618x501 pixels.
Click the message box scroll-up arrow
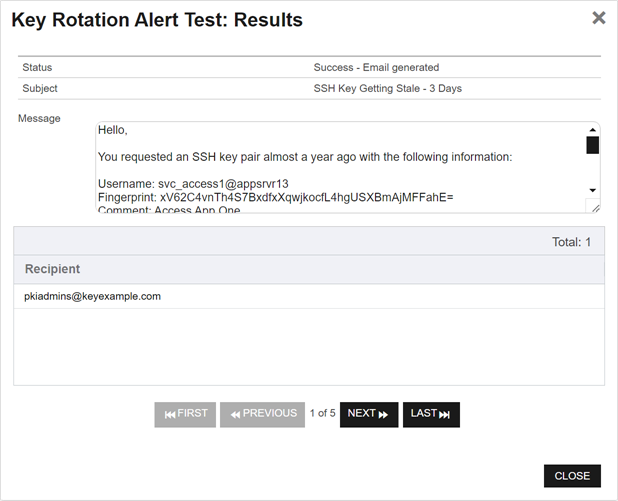pos(593,130)
